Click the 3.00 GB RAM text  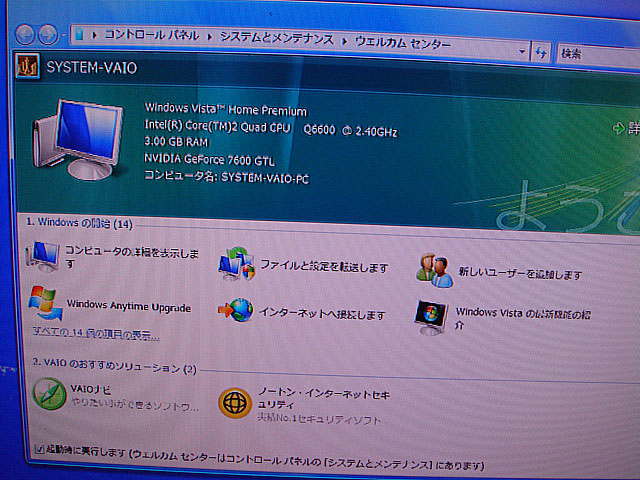click(x=176, y=142)
